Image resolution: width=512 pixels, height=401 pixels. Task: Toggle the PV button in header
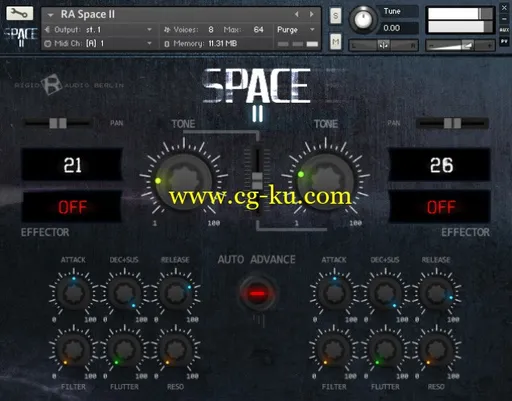[504, 42]
